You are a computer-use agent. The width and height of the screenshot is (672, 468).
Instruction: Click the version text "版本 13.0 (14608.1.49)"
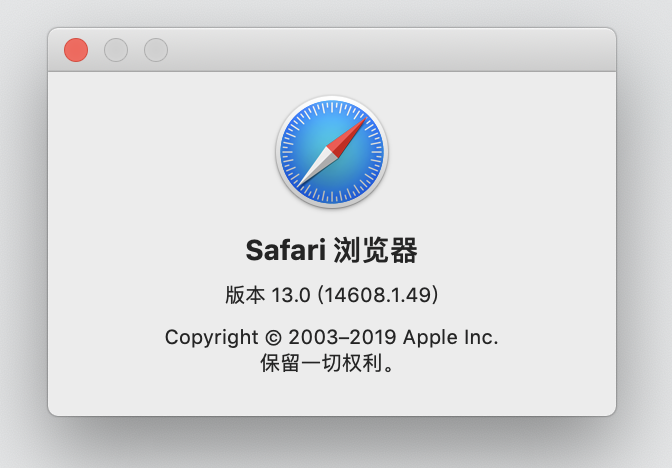[332, 295]
